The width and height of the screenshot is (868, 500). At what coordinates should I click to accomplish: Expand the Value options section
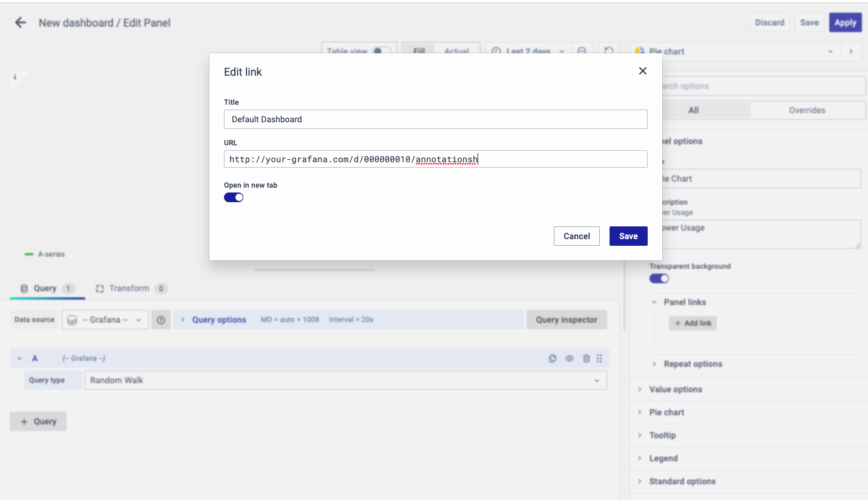point(676,389)
